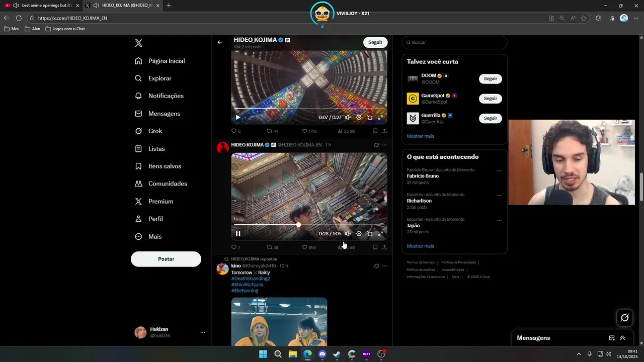Open more options on HIDEO_KOJIMA 1 h post
This screenshot has height=362, width=644.
384,145
